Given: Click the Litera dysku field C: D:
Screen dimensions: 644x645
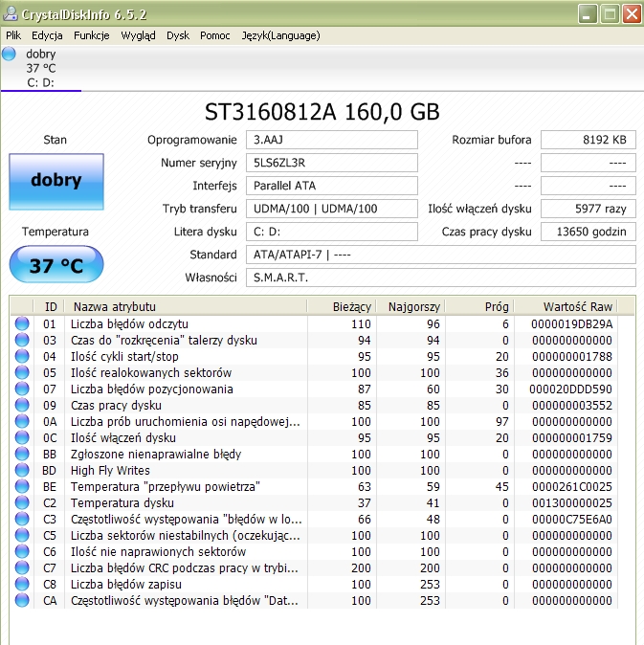Looking at the screenshot, I should tap(332, 232).
